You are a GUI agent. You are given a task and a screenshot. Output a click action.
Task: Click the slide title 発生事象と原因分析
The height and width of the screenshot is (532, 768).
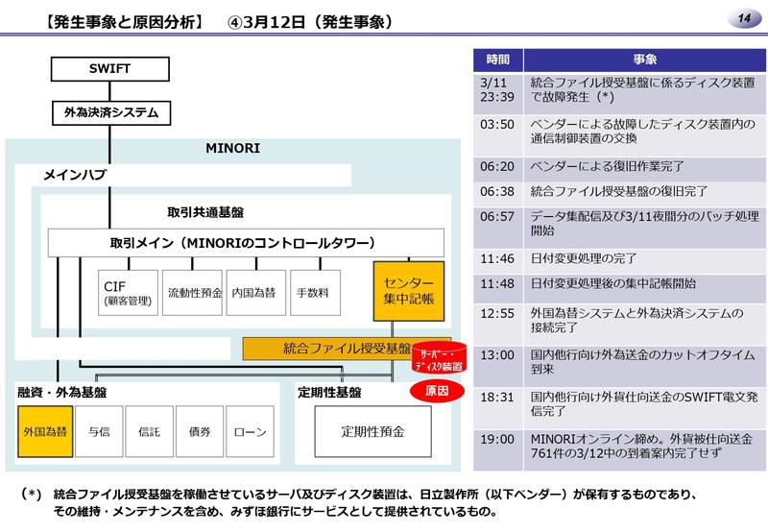pyautogui.click(x=123, y=22)
